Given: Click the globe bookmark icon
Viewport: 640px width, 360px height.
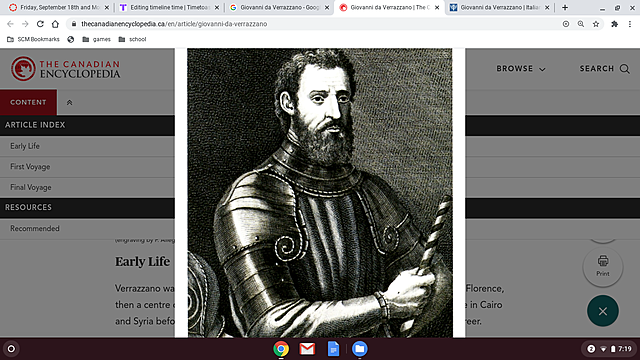Looking at the screenshot, I should [x=71, y=39].
